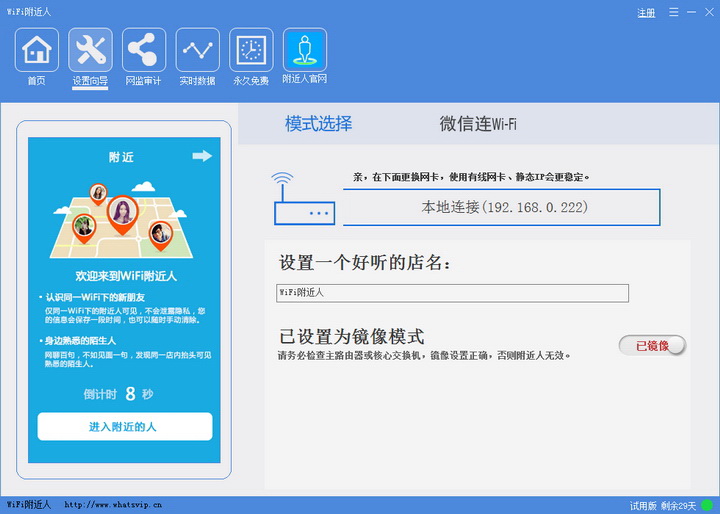Click the arrow icon next to 附近

[202, 156]
